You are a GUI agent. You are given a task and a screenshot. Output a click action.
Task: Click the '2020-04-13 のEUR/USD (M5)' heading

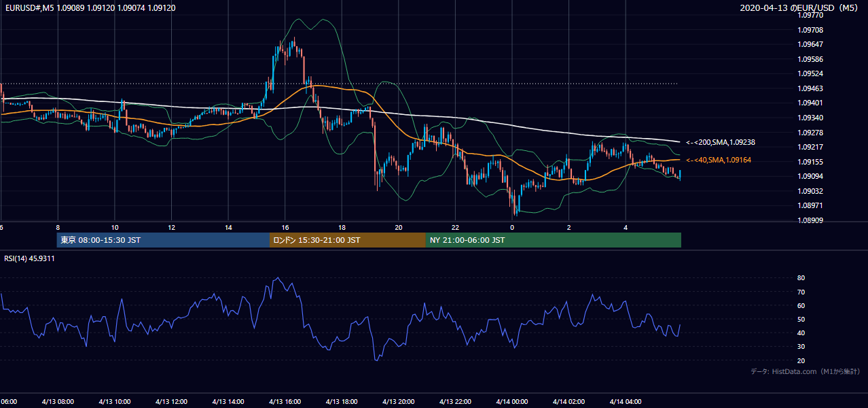pyautogui.click(x=799, y=7)
